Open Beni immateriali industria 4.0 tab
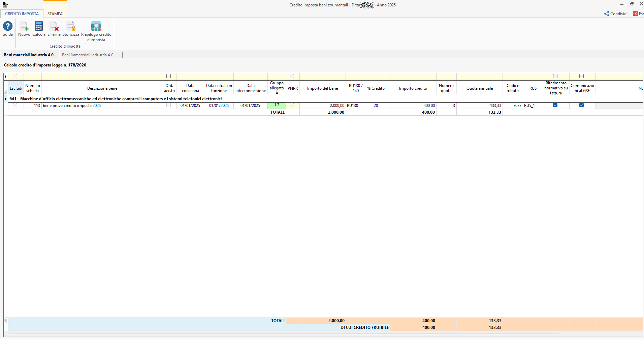Screen dimensions: 644x339 (x=88, y=55)
